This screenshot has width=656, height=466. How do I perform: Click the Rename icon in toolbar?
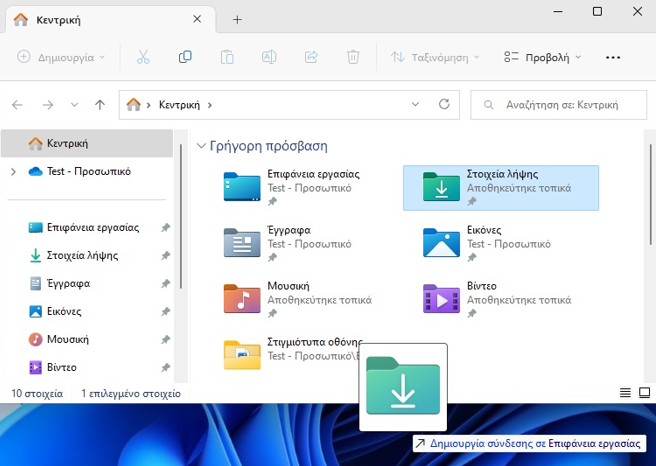point(269,57)
